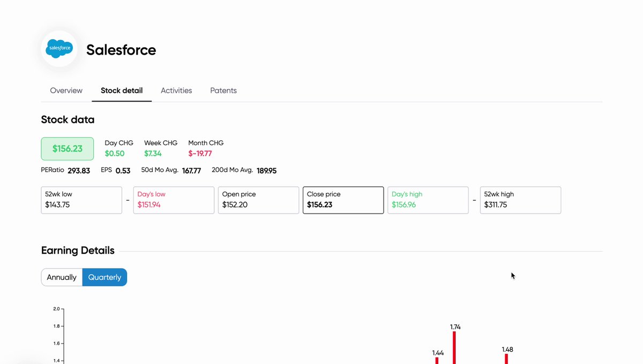Select the 52wk low box
The width and height of the screenshot is (643, 364).
[81, 200]
